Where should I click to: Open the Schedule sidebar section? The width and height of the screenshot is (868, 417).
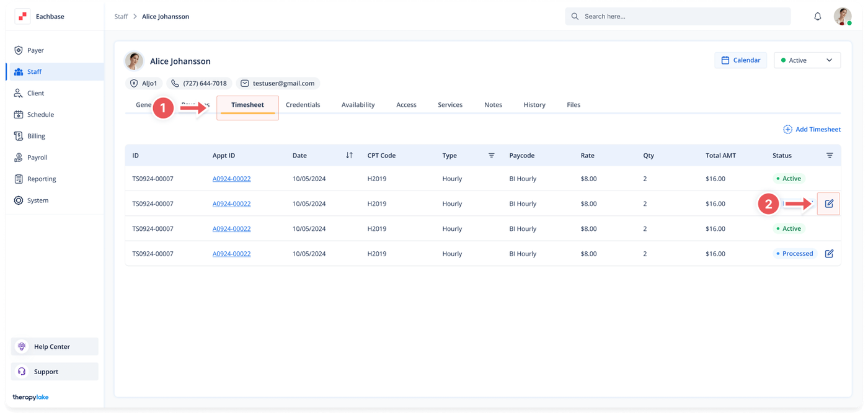pos(40,115)
